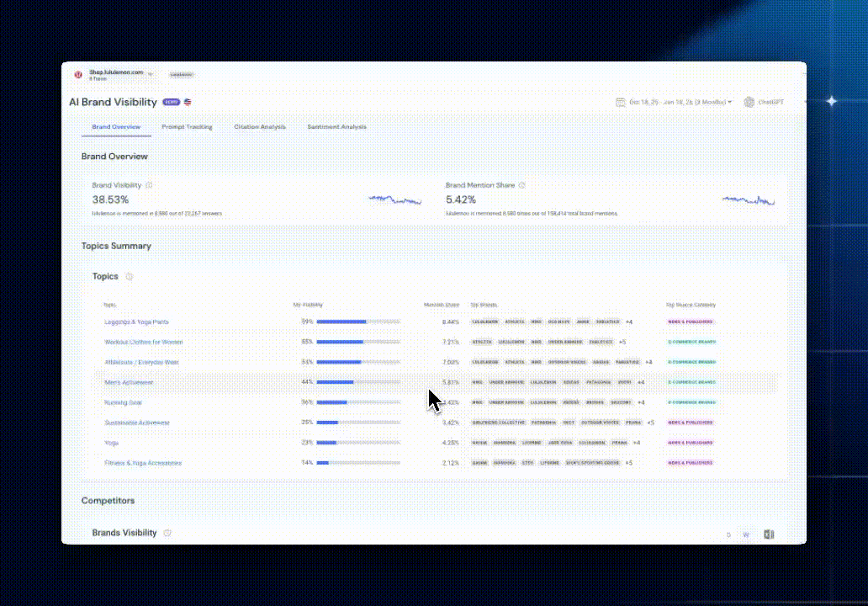Expand +5 more brands in Fitness Accessories row

tap(628, 463)
